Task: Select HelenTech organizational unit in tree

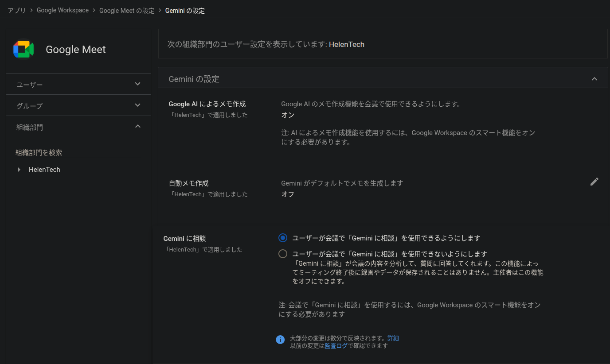Action: click(x=44, y=170)
